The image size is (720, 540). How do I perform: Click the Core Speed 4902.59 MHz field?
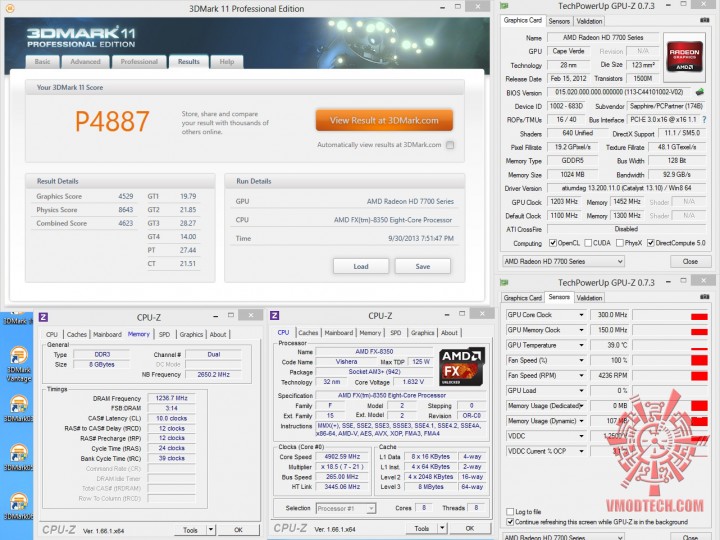click(342, 457)
